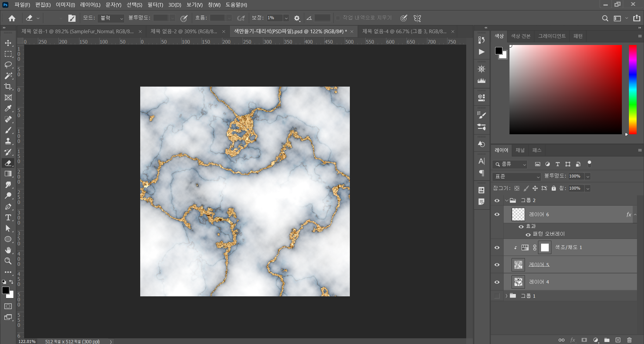This screenshot has height=344, width=644.
Task: Select the History Brush tool
Action: pos(8,152)
